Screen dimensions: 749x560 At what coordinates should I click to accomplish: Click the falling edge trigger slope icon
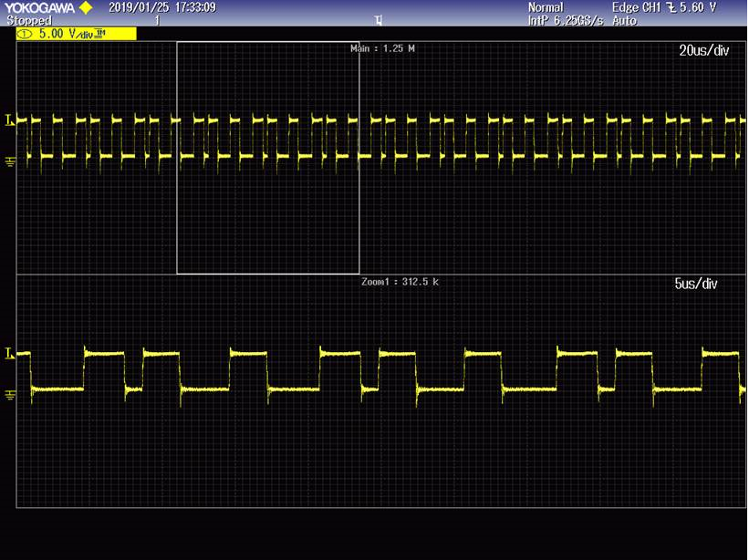tap(671, 7)
